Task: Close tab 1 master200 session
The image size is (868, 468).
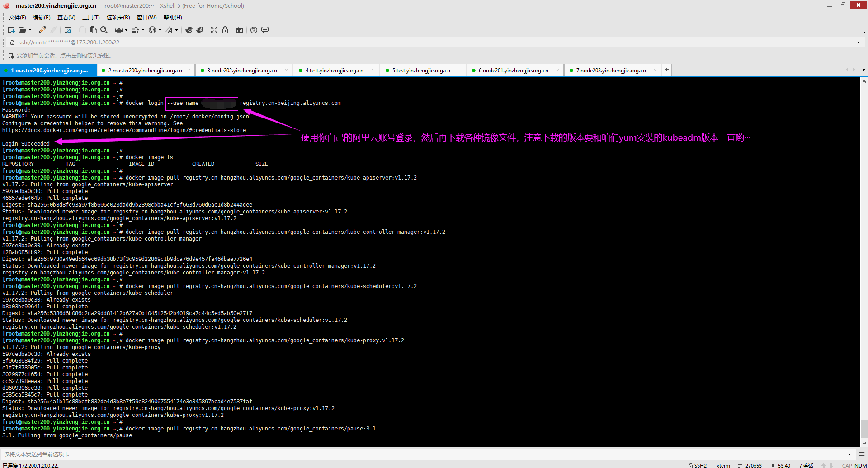Action: 91,71
